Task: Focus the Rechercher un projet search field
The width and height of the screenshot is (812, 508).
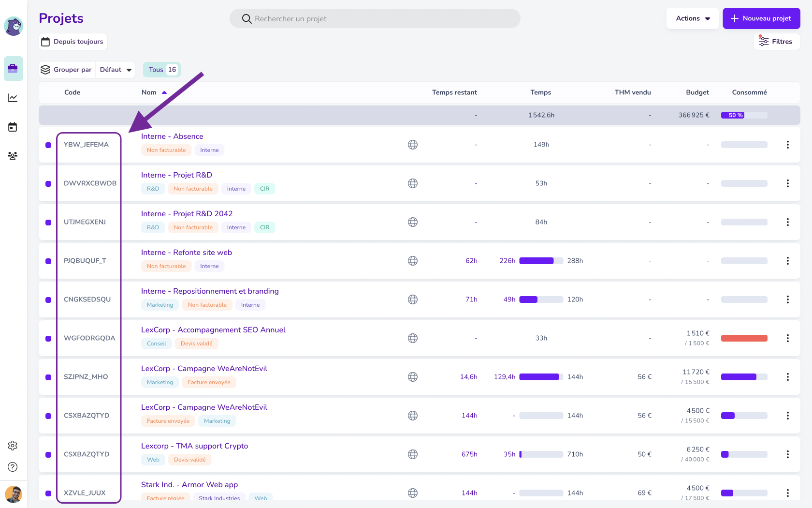Action: tap(375, 19)
